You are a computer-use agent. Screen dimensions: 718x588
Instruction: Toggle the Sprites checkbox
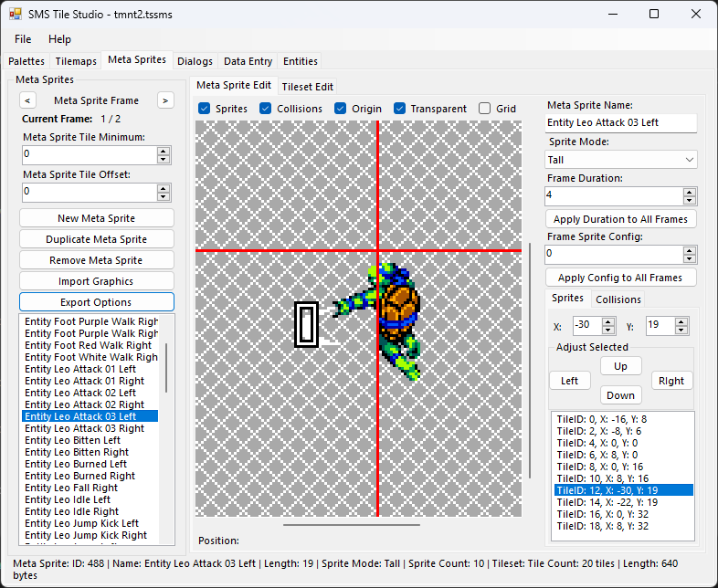[x=205, y=109]
